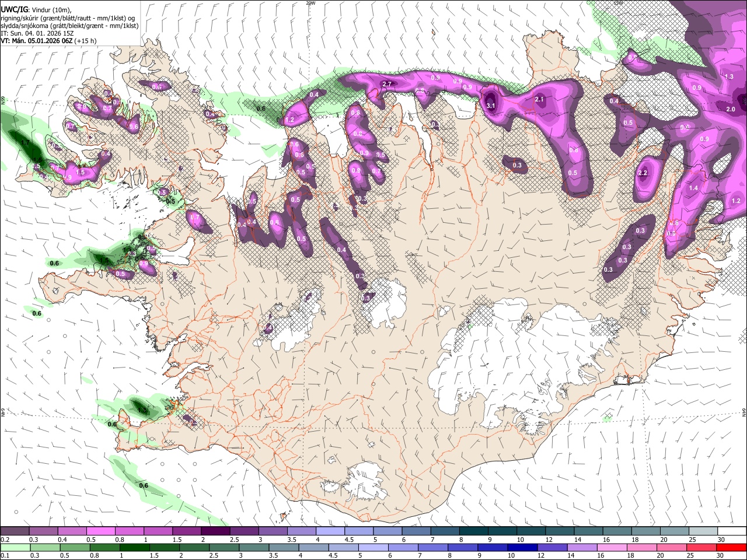Click the 'rigning/skúrir' legend description line
The width and height of the screenshot is (747, 560).
click(x=68, y=18)
